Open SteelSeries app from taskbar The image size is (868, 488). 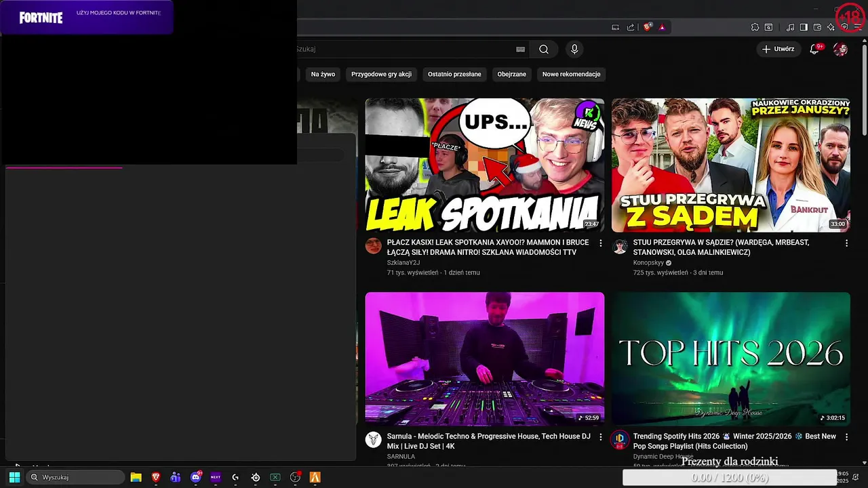[x=255, y=477]
